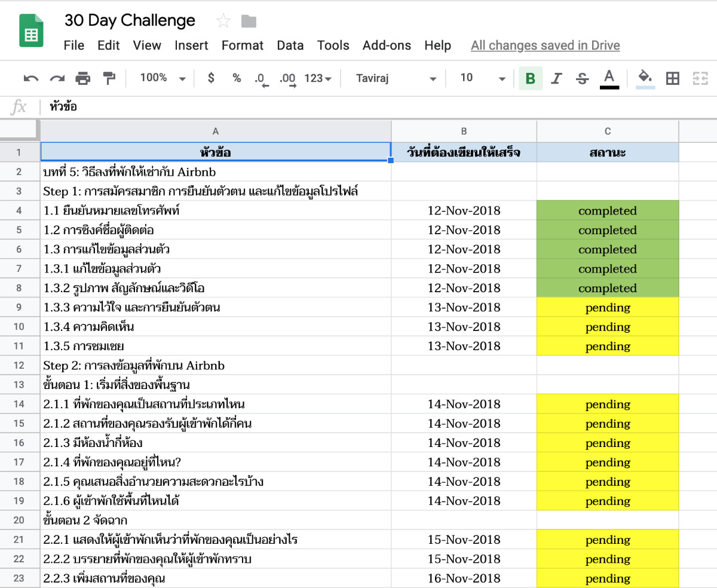Viewport: 717px width, 588px height.
Task: Open the Edit menu
Action: click(109, 45)
